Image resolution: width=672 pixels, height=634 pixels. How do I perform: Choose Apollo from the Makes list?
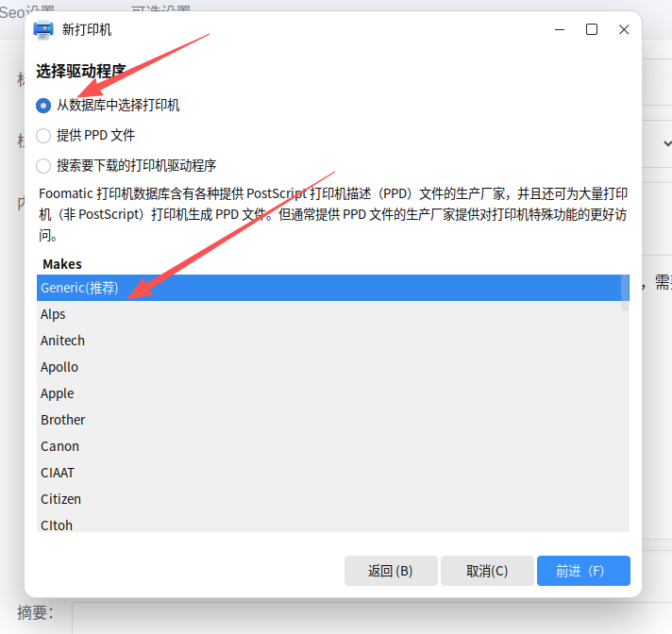[x=59, y=367]
